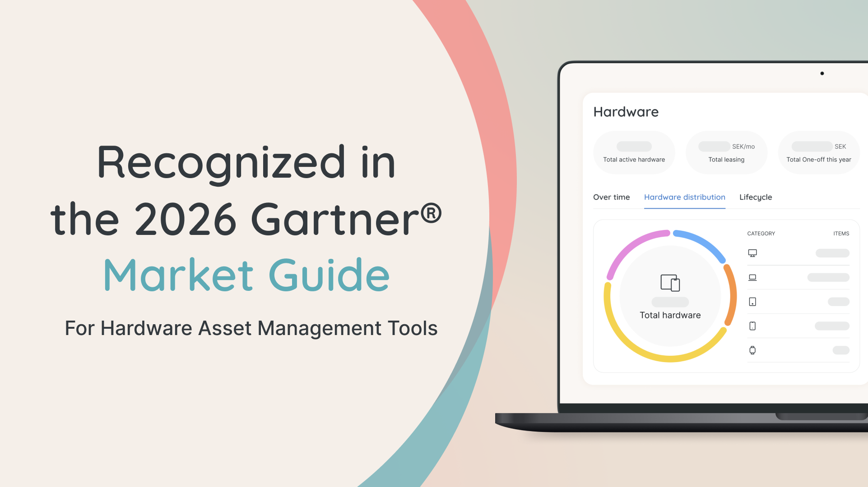Click the smartwatch category icon

tap(752, 350)
